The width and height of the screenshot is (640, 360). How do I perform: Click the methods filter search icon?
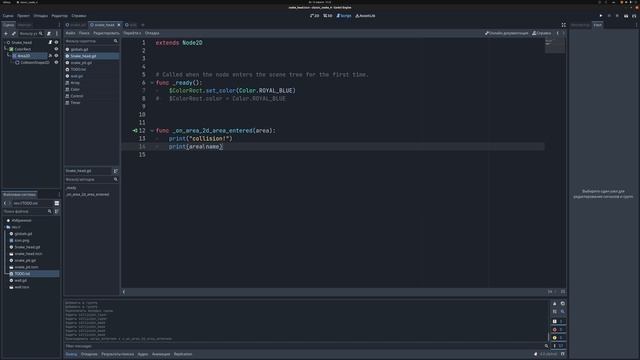pos(116,180)
